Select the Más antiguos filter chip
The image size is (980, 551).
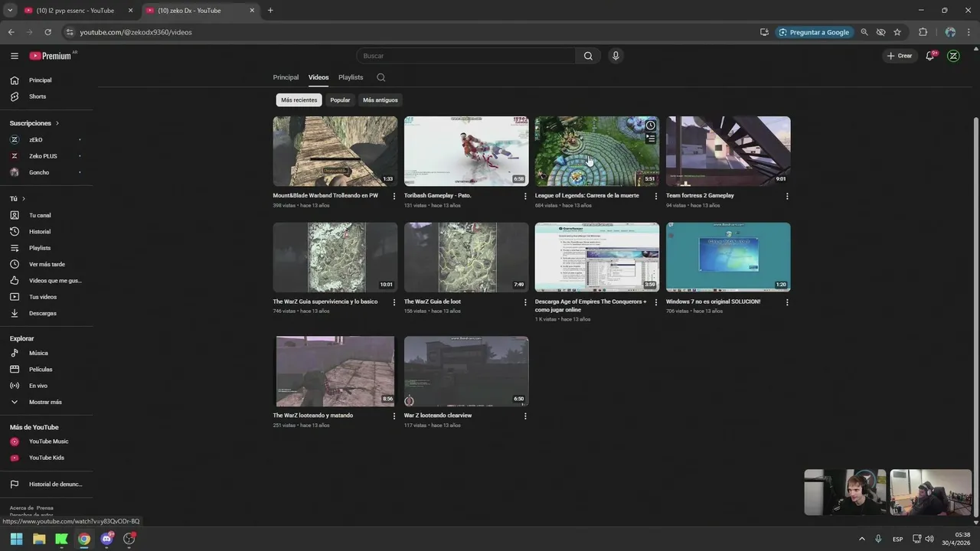click(381, 100)
